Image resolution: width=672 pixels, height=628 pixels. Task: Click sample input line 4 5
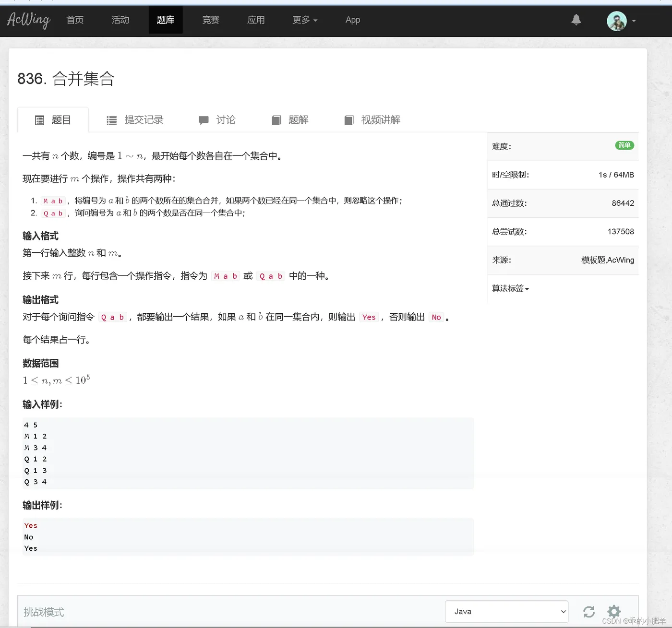coord(31,425)
